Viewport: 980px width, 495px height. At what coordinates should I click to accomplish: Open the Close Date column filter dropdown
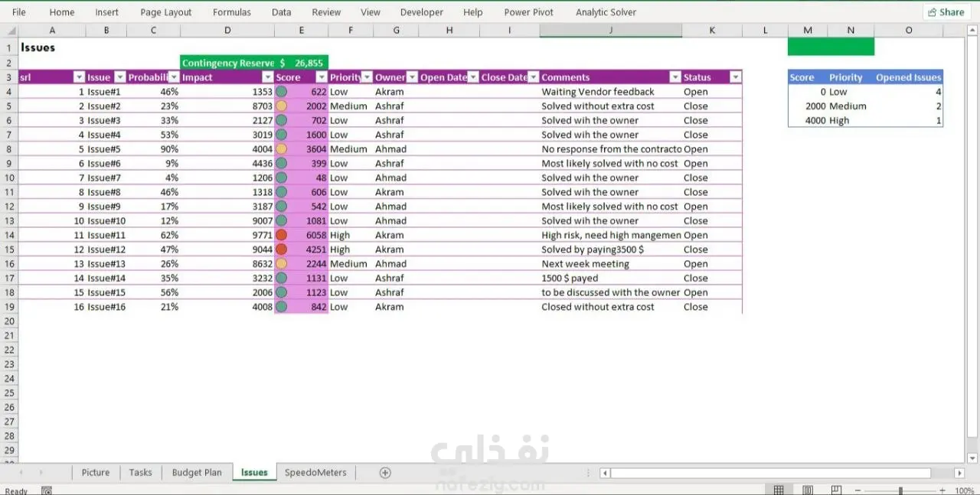click(x=534, y=77)
